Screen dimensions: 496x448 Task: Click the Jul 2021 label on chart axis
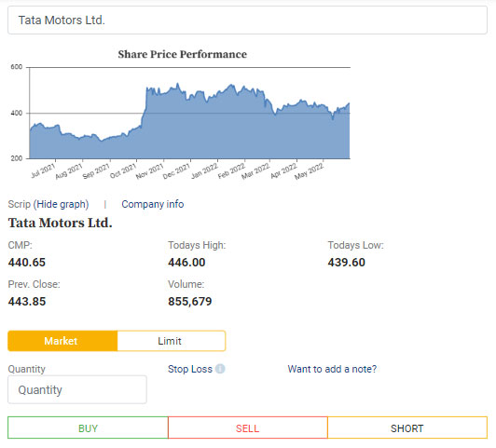[43, 171]
